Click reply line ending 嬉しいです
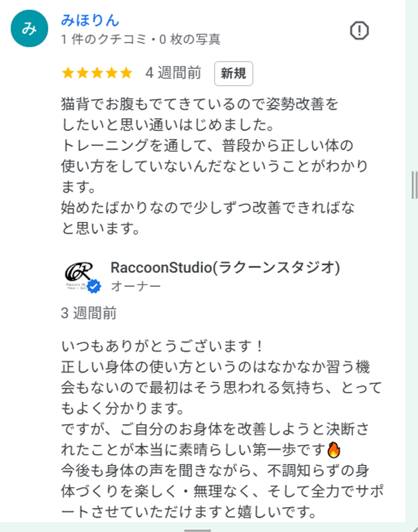418x532 pixels. point(189,512)
